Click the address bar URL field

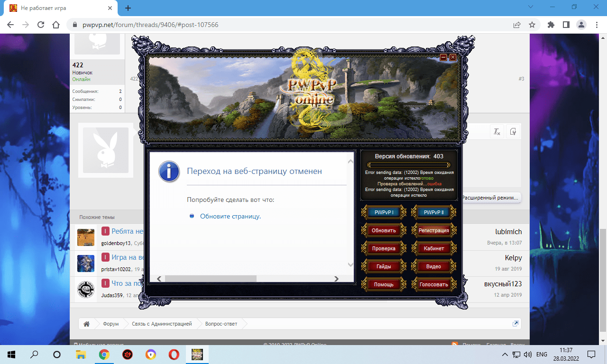coord(289,25)
